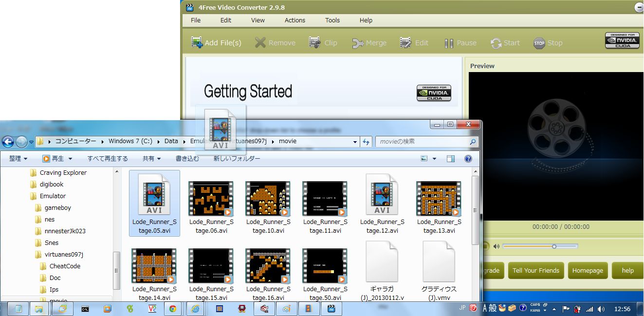The width and height of the screenshot is (644, 316).
Task: Mute the preview using the speaker icon
Action: pos(496,246)
